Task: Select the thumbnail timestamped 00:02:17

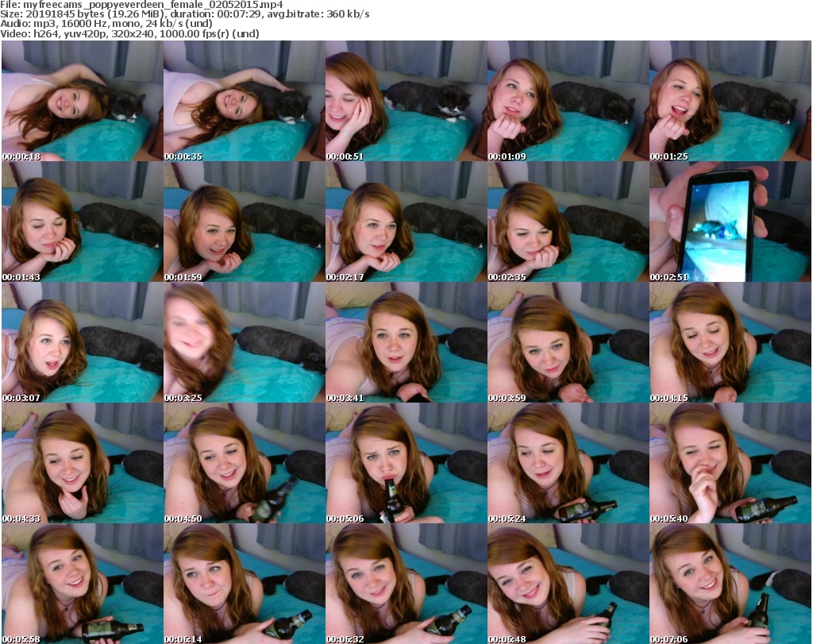Action: 406,222
